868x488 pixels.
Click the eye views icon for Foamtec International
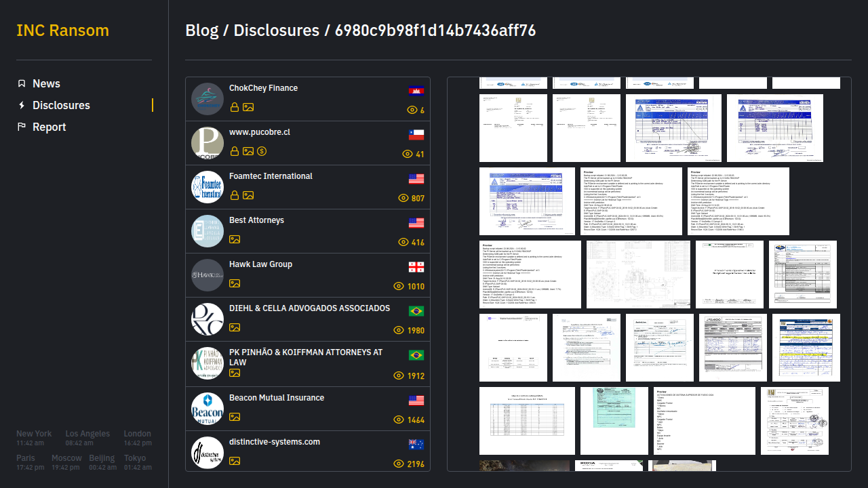[x=403, y=198]
